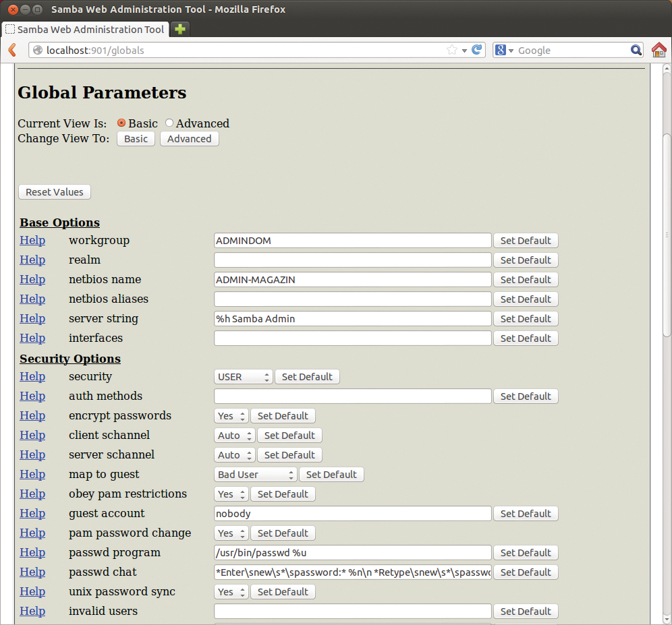
Task: Click the netbios name input field
Action: pyautogui.click(x=353, y=280)
